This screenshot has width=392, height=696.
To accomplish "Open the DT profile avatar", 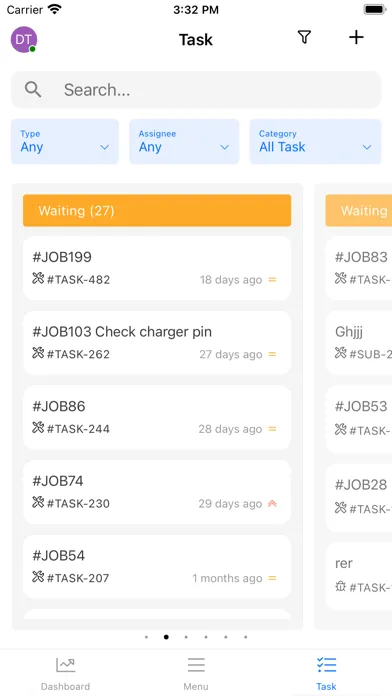I will point(24,39).
